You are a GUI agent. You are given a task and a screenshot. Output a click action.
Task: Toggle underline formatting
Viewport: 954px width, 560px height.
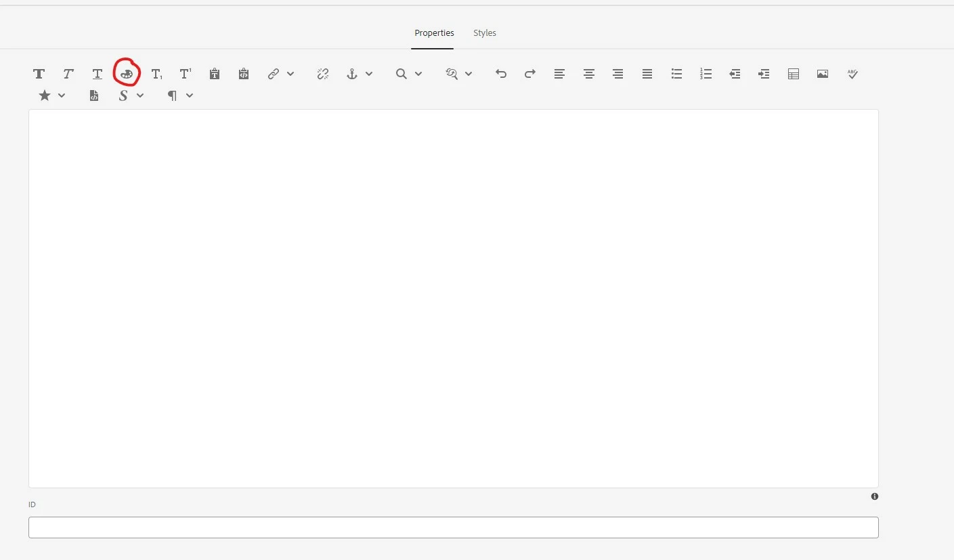coord(97,74)
